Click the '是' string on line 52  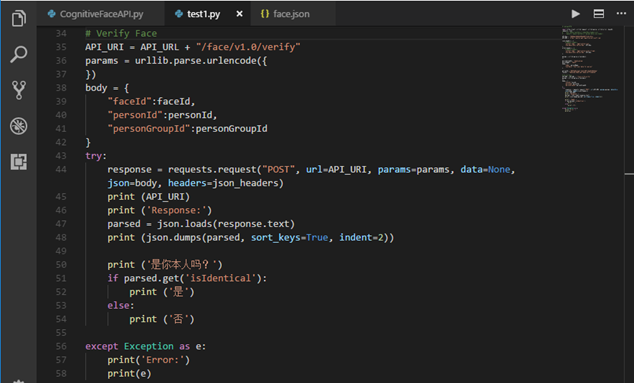pos(178,292)
